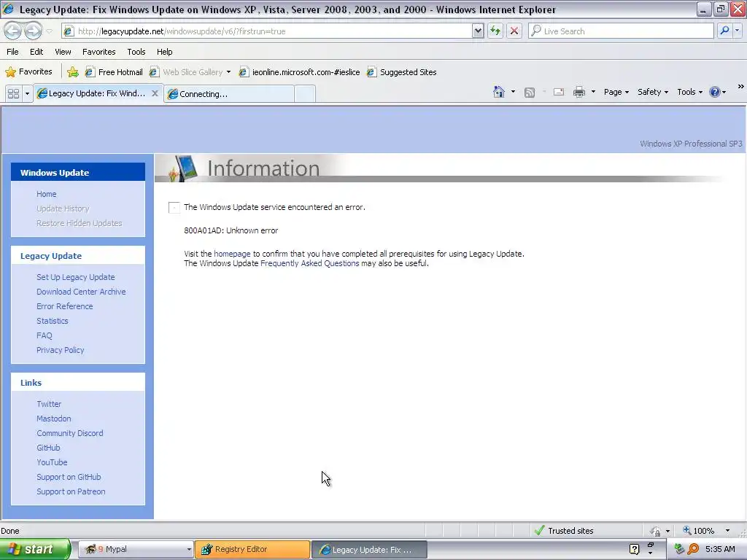Click Trusted sites security zone indicator
The image size is (747, 560).
pos(565,531)
